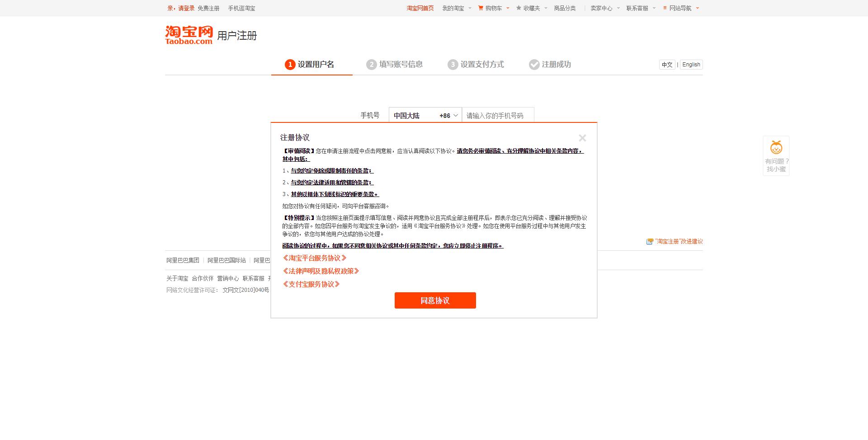The width and height of the screenshot is (868, 440).
Task: Expand the 联系客服 dropdown
Action: tap(653, 8)
